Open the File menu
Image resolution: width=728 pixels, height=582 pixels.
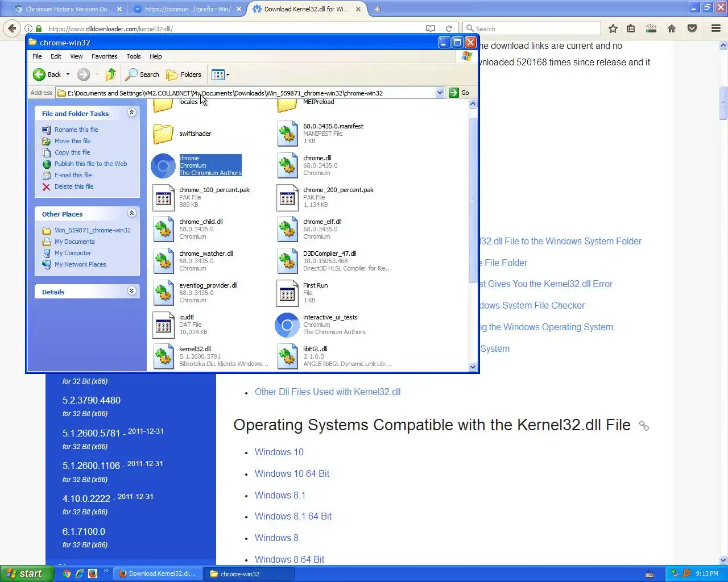tap(37, 56)
